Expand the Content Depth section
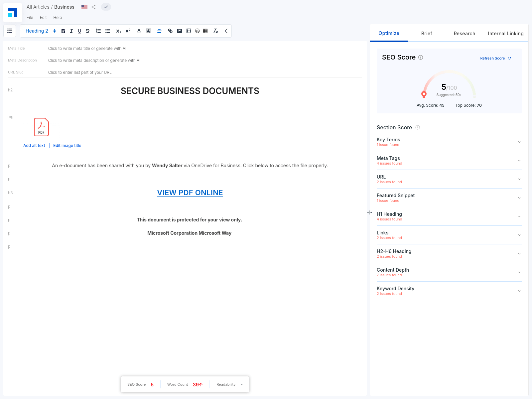Image resolution: width=532 pixels, height=399 pixels. click(449, 272)
